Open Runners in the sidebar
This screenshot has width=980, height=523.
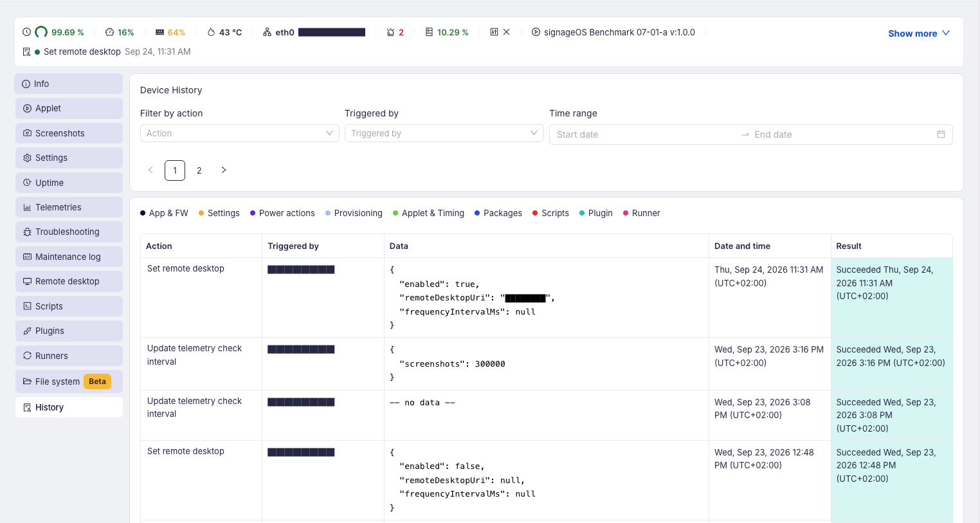point(69,356)
